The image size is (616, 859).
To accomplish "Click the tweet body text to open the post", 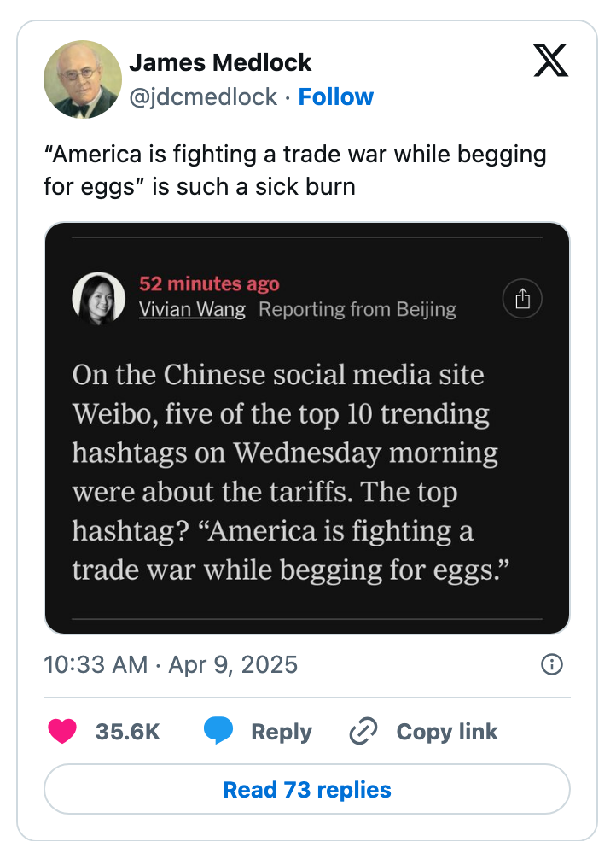I will 296,170.
